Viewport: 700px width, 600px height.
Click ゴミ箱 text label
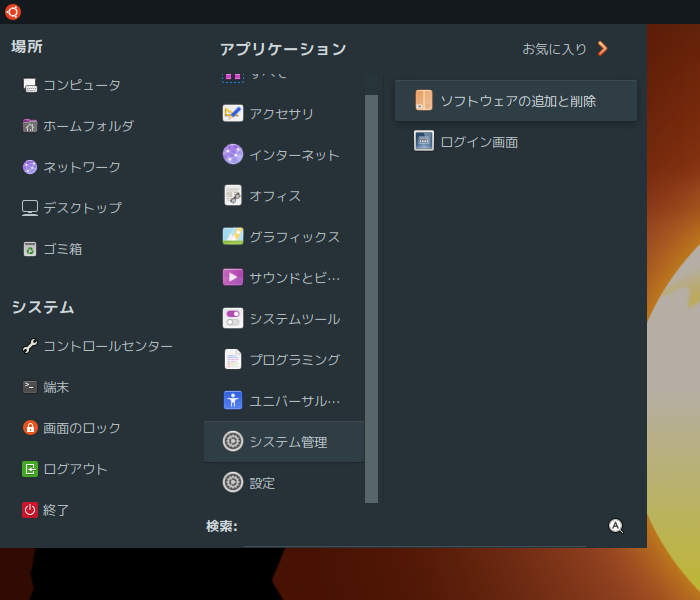[x=63, y=250]
